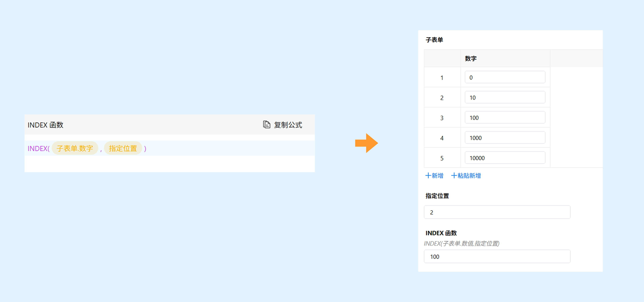Click the copy formula document icon
644x302 pixels.
pos(266,124)
